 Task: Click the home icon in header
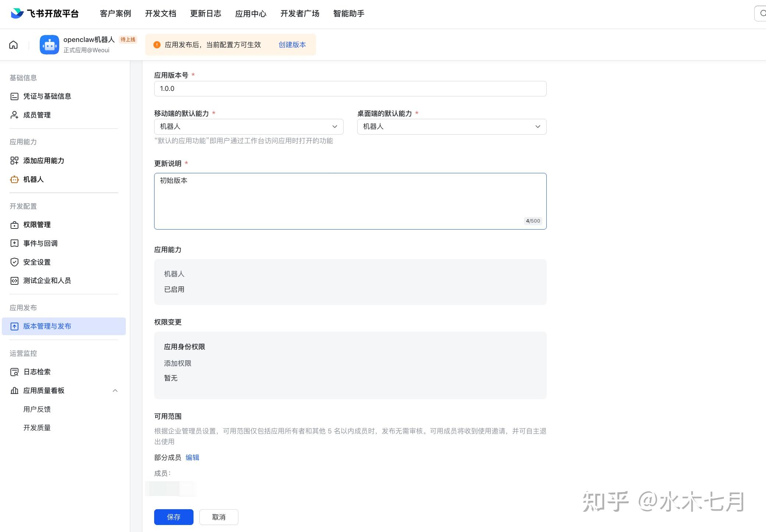pyautogui.click(x=13, y=45)
